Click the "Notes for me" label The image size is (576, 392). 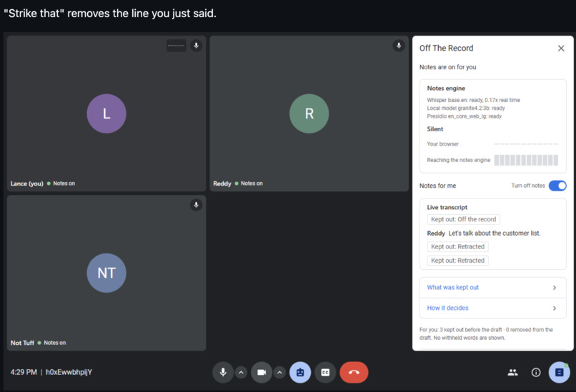pyautogui.click(x=437, y=186)
